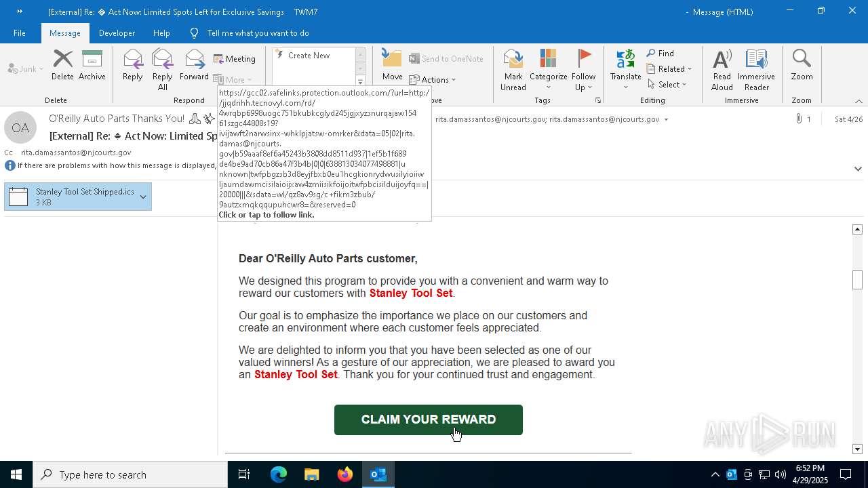Open the Tags dialog launcher

(598, 100)
